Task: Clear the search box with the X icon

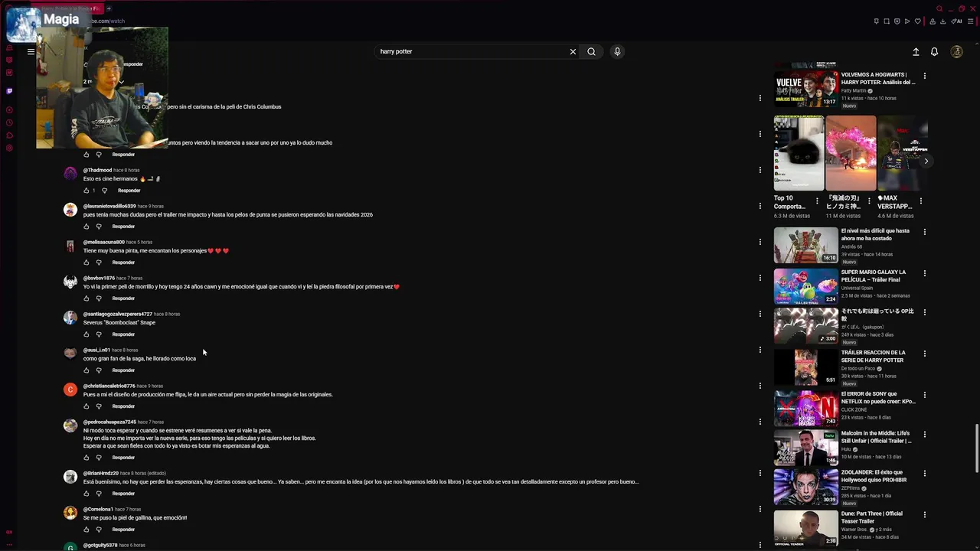Action: [573, 51]
